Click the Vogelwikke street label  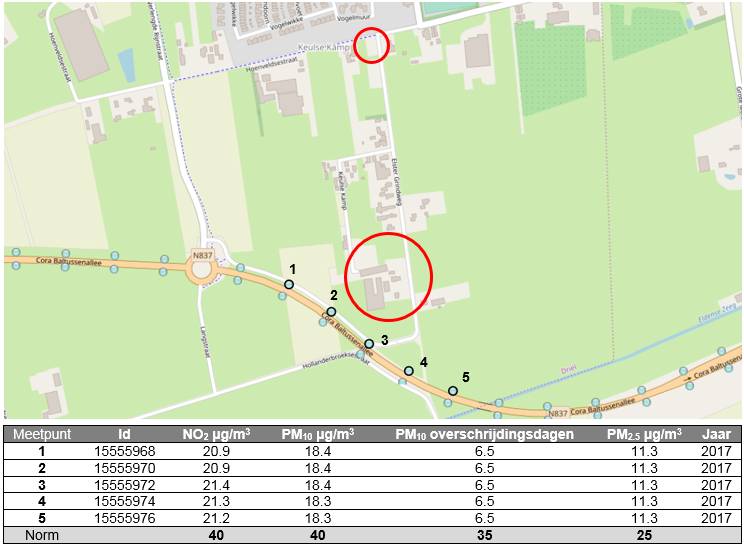(x=287, y=24)
